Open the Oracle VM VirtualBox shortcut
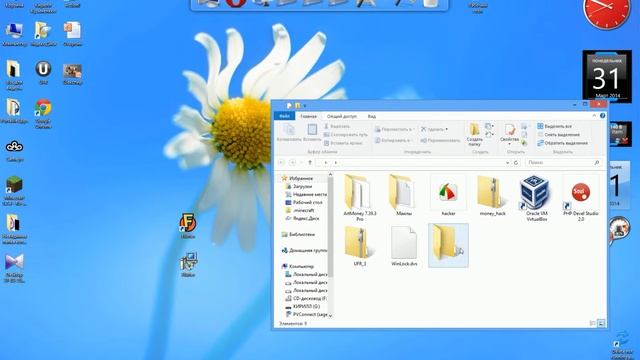The height and width of the screenshot is (360, 640). [536, 198]
